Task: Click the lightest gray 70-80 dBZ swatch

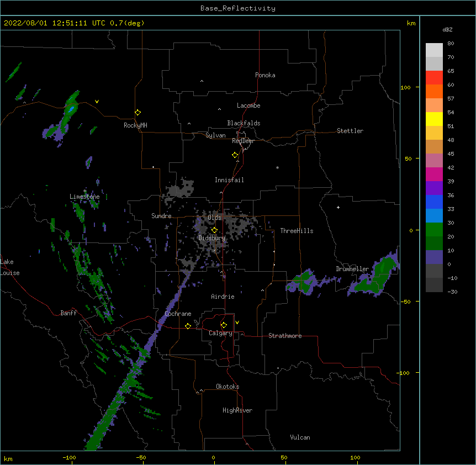Action: click(x=434, y=50)
